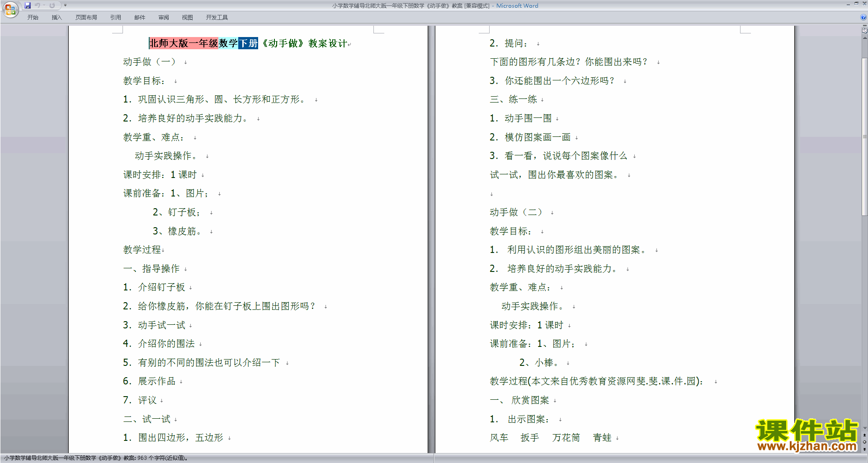The width and height of the screenshot is (868, 463).
Task: Click Previous Page double-arrow button
Action: click(865, 435)
